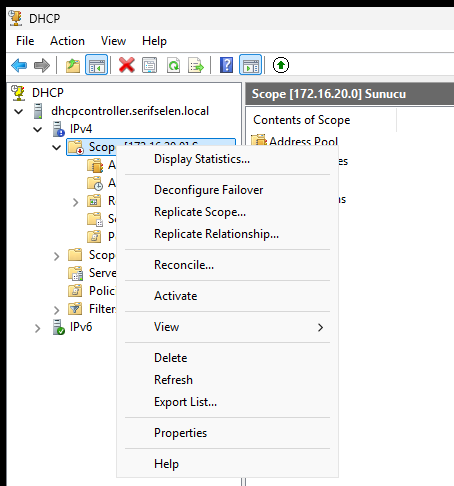Click the Export List toolbar icon

[x=196, y=65]
